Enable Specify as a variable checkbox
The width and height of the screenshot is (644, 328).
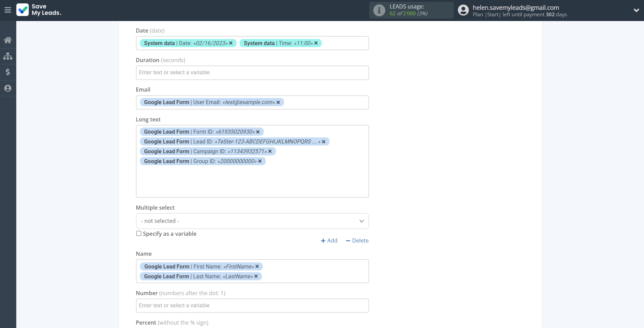[x=139, y=233]
